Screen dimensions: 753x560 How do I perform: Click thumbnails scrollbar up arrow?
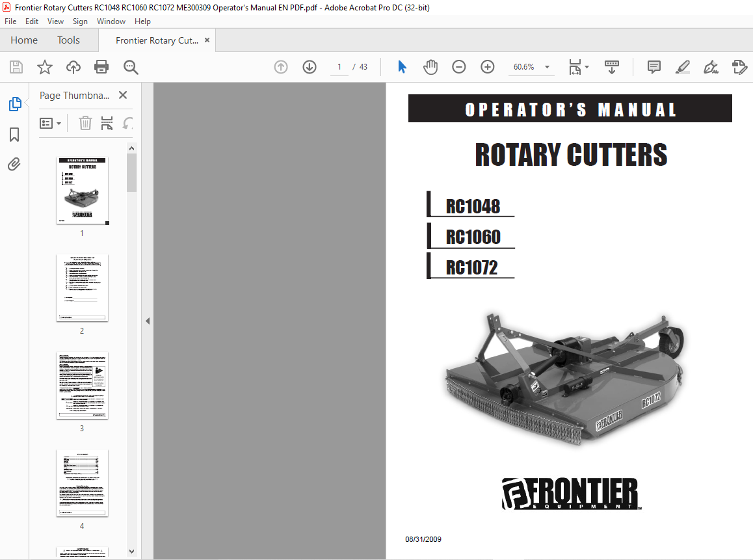tap(131, 148)
